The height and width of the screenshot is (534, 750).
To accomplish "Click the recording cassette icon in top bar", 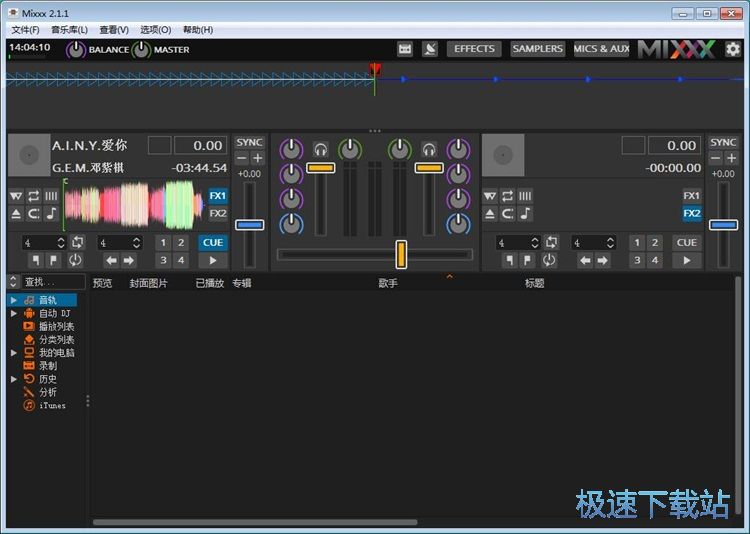I will [x=405, y=49].
